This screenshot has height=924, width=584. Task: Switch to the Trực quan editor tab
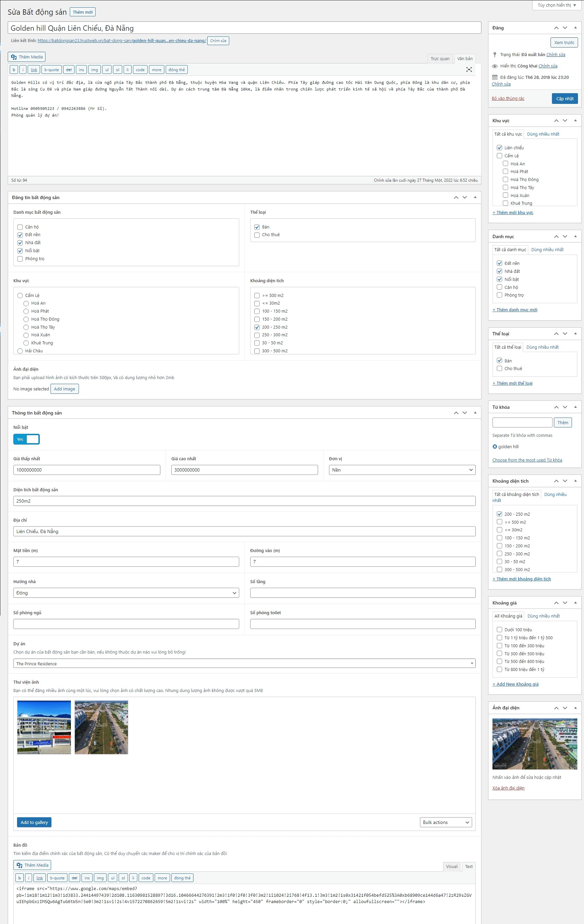click(440, 58)
